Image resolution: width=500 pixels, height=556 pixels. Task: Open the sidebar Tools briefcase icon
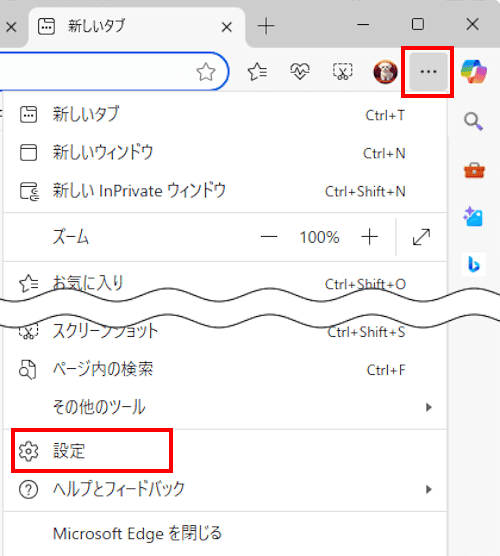tap(474, 170)
